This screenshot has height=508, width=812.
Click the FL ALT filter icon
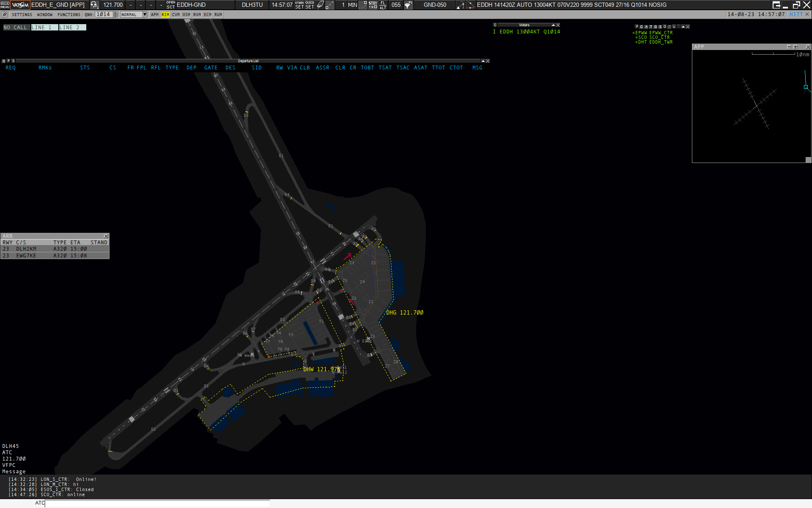(383, 5)
